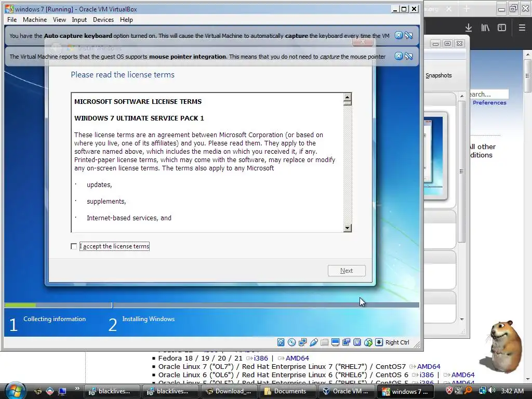The height and width of the screenshot is (399, 532).
Task: Open the Firefox library icon
Action: 485,28
